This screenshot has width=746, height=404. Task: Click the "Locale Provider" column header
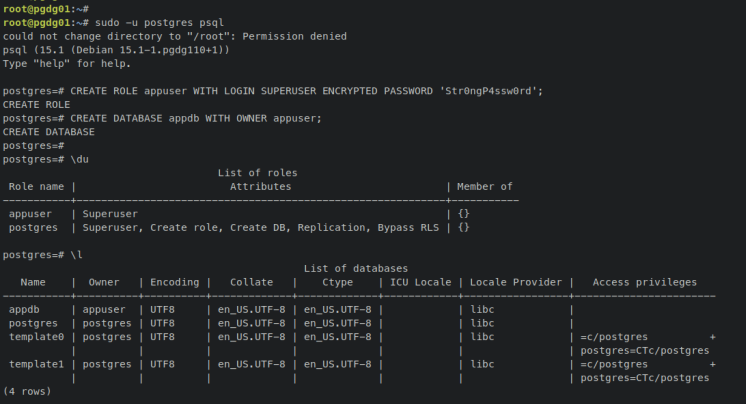515,282
